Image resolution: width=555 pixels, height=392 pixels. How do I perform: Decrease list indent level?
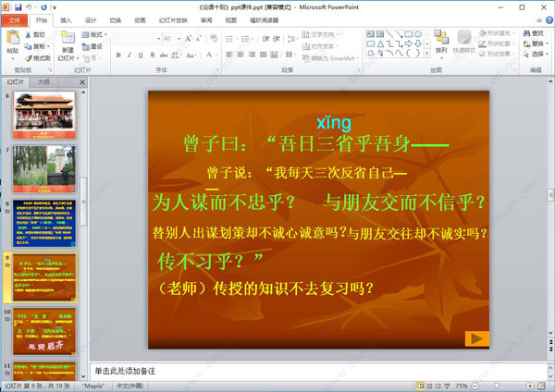[x=265, y=38]
